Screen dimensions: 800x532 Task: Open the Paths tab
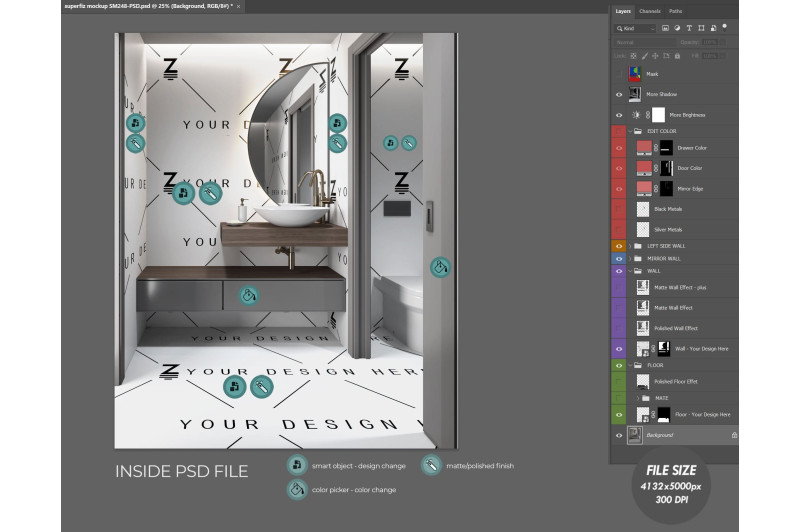(x=676, y=11)
